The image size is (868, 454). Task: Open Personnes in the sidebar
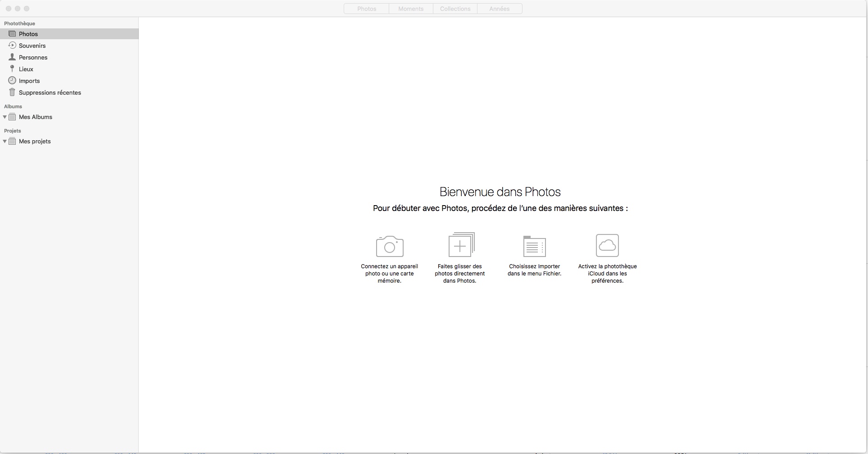69,57
